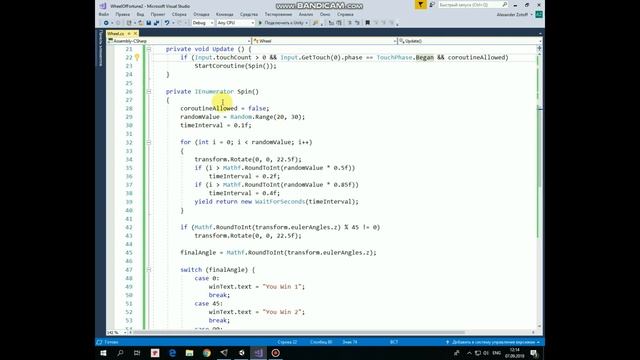Image resolution: width=640 pixels, height=360 pixels.
Task: Close the Wheel.cs tab
Action: click(135, 33)
